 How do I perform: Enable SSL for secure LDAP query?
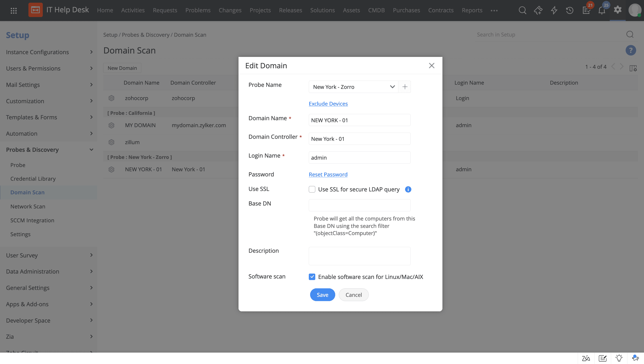[x=312, y=189]
